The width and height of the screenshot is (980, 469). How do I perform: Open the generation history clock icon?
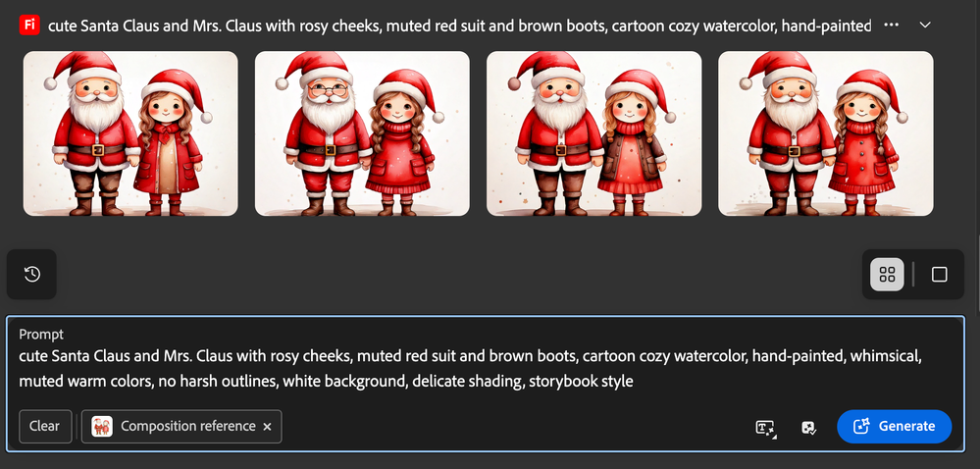[31, 274]
